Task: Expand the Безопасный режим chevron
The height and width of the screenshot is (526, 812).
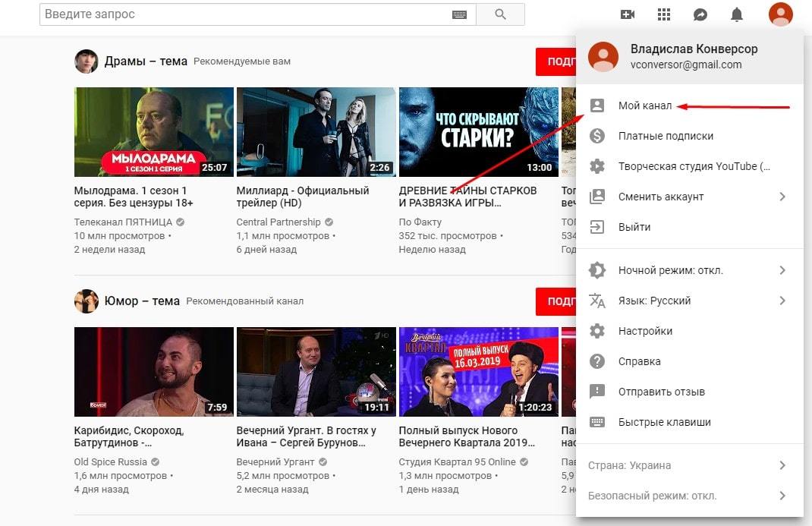Action: click(782, 496)
